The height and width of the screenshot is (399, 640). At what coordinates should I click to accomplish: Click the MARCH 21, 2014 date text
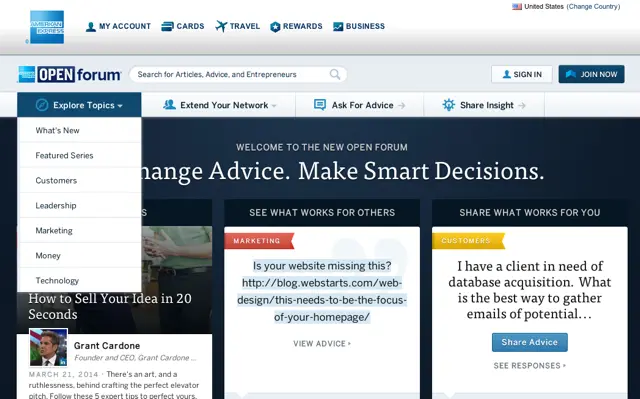coord(63,374)
